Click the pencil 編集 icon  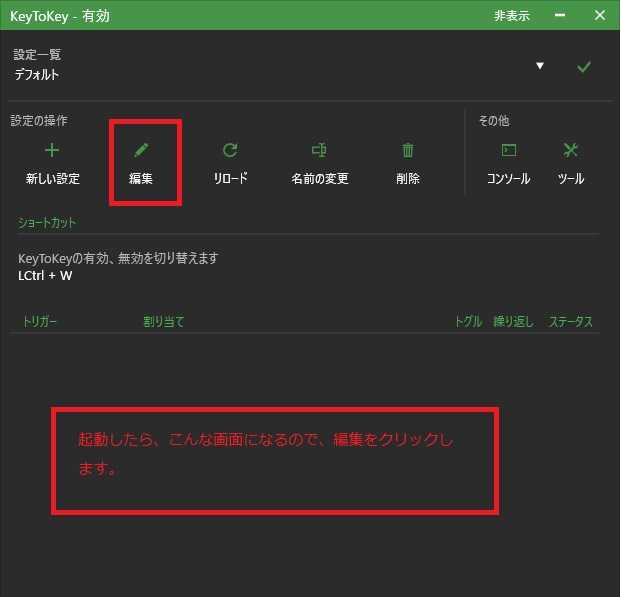pos(141,150)
